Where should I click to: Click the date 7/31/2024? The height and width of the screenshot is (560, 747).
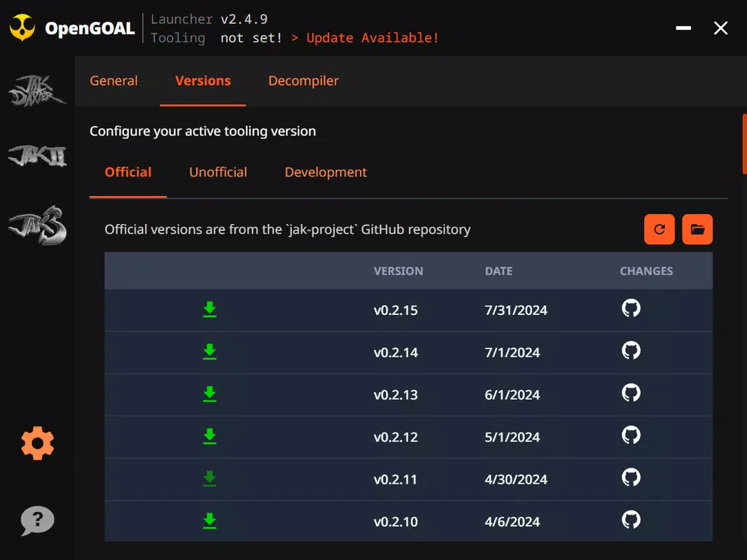[x=516, y=311]
